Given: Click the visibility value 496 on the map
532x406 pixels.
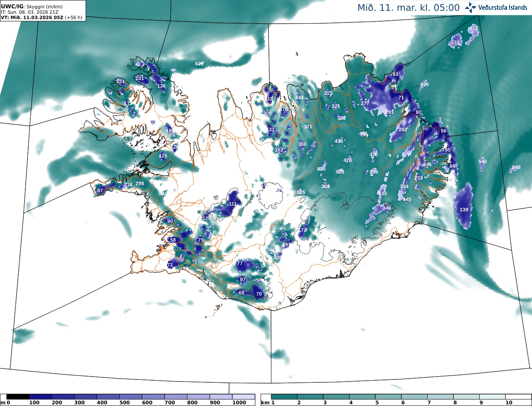Looking at the screenshot, I should (x=424, y=84).
